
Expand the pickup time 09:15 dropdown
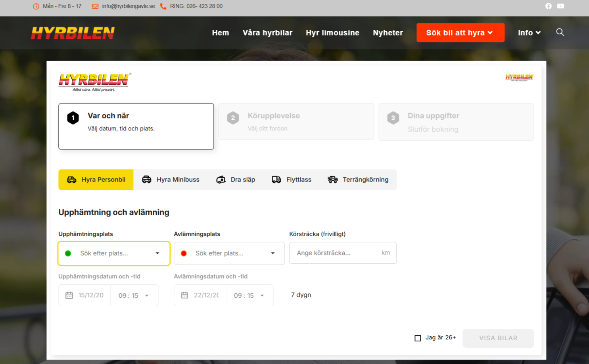pyautogui.click(x=146, y=295)
